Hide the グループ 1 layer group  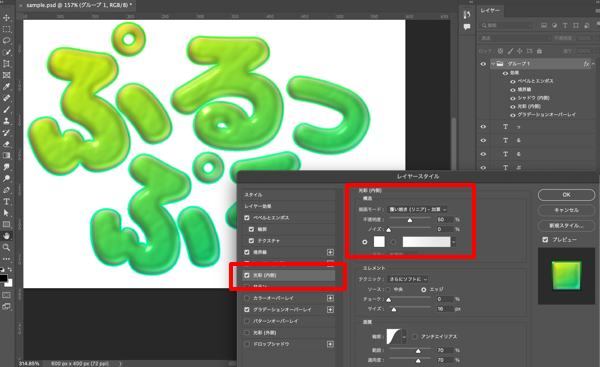click(483, 64)
